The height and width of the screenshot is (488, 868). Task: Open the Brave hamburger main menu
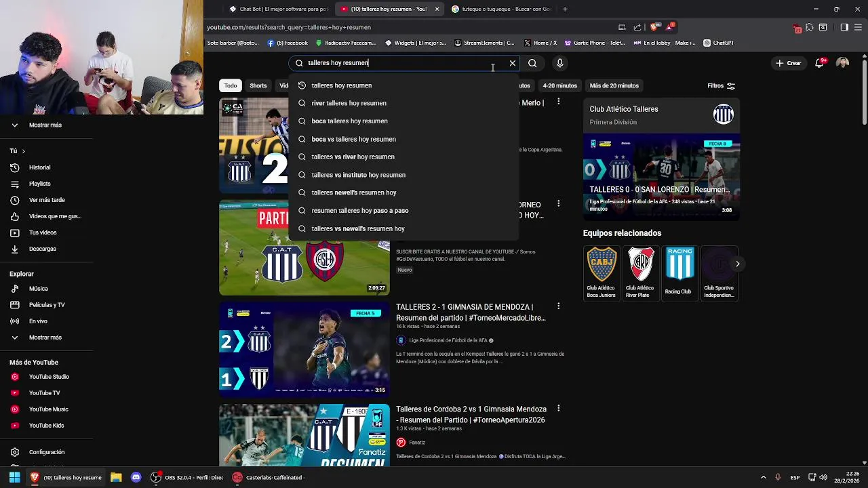pos(858,27)
